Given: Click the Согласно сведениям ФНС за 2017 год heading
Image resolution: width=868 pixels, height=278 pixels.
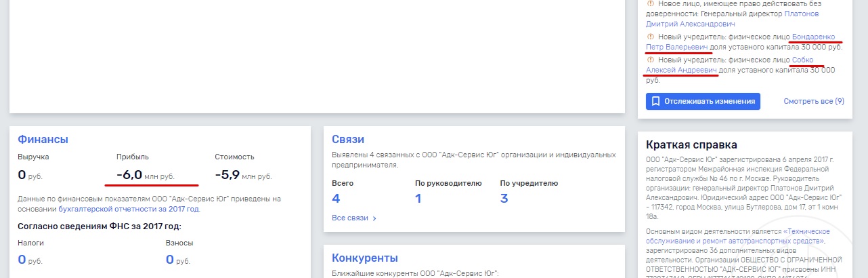Looking at the screenshot, I should tap(100, 226).
